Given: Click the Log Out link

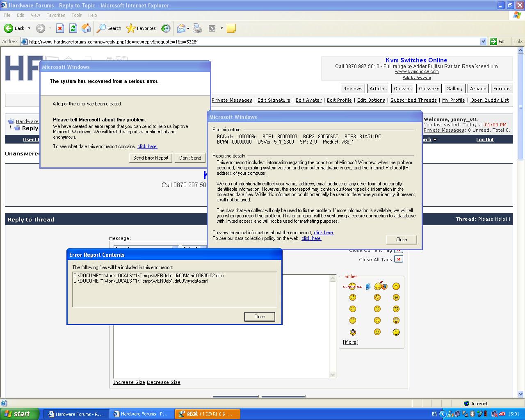Looking at the screenshot, I should [485, 139].
